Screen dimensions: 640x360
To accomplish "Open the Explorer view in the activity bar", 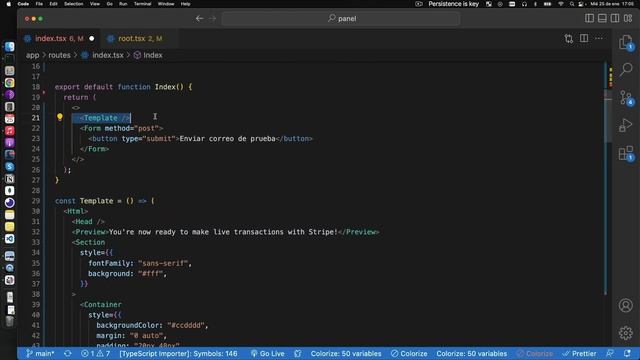I will (625, 42).
